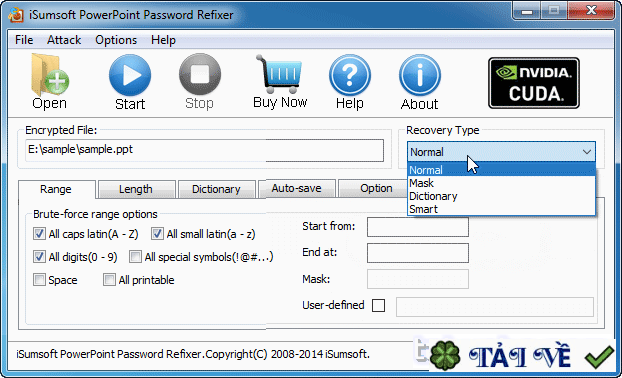Viewport: 622px width, 378px height.
Task: Uncheck All small latin(a - z)
Action: (157, 234)
